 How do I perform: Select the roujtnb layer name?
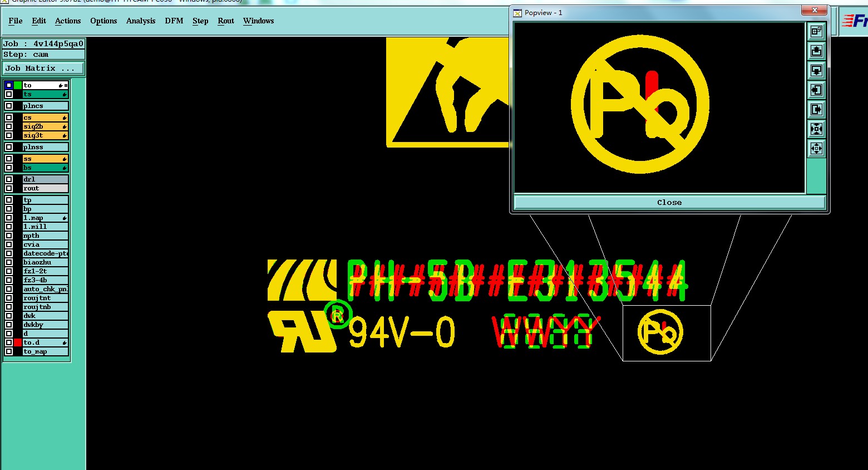45,307
